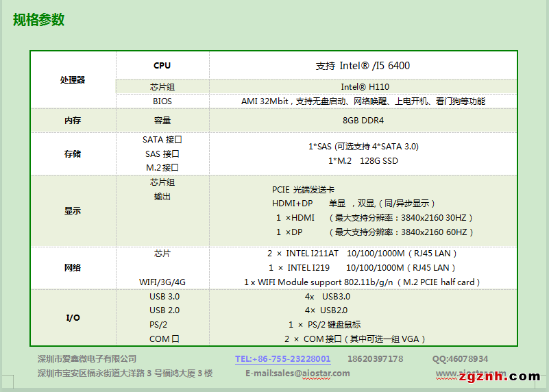Select the I/O category cell

73,318
